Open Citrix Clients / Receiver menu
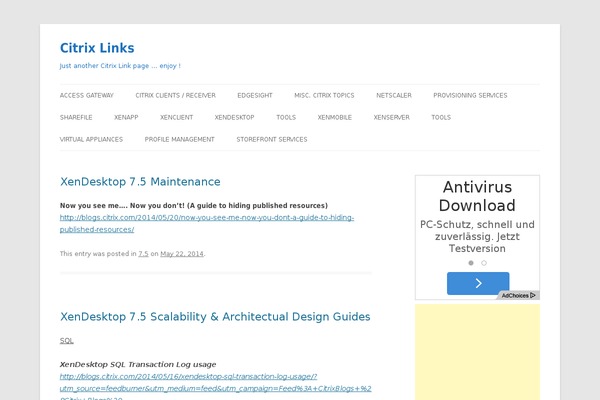 [175, 95]
